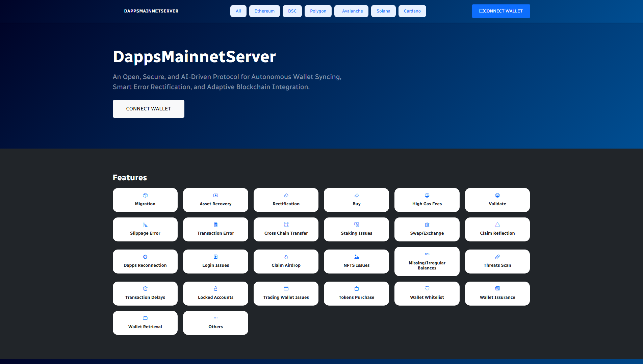The image size is (643, 364).
Task: Click the Others three-dots icon
Action: click(x=215, y=318)
